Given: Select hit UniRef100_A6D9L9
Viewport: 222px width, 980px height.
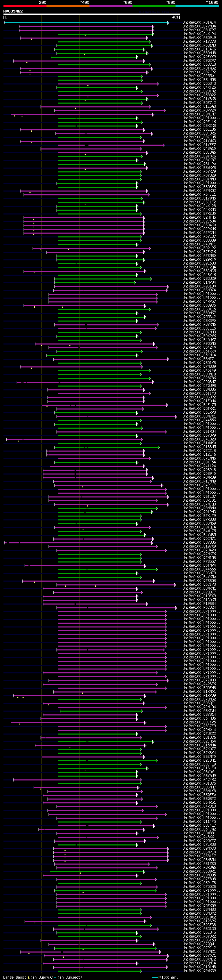Looking at the screenshot, I should click(x=199, y=38).
